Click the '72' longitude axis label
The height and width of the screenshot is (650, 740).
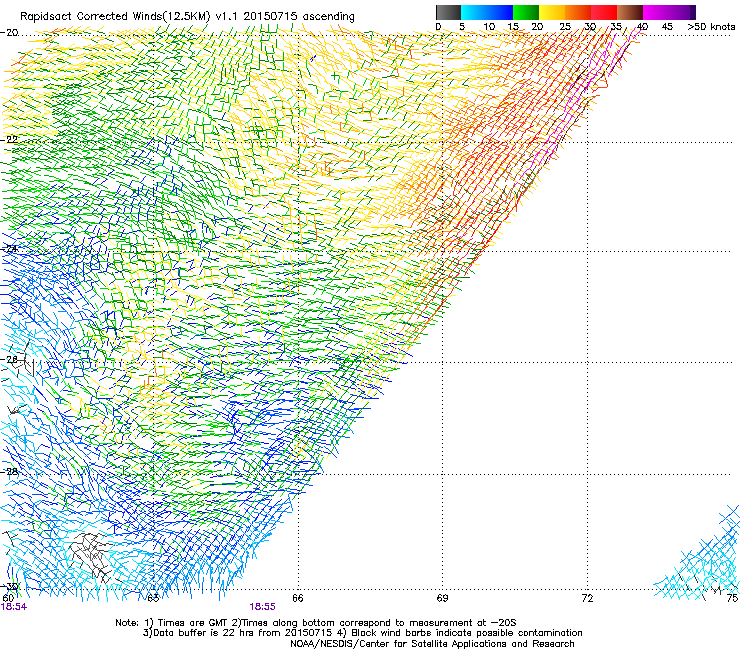click(x=587, y=598)
